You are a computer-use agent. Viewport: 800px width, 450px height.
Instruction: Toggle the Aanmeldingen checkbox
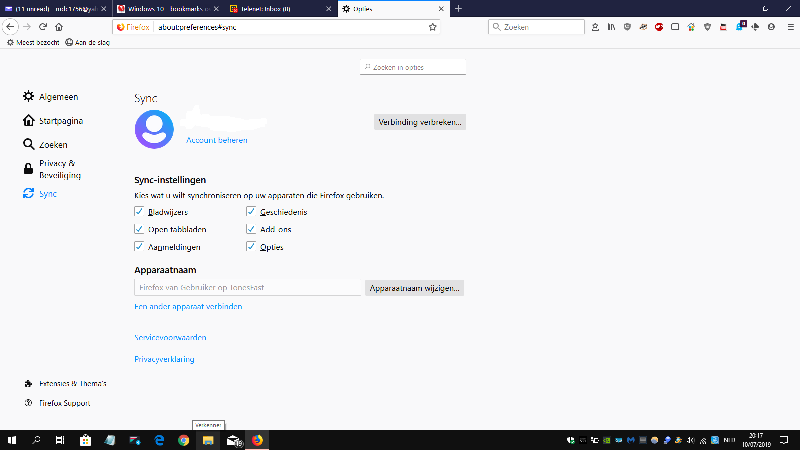pyautogui.click(x=139, y=246)
